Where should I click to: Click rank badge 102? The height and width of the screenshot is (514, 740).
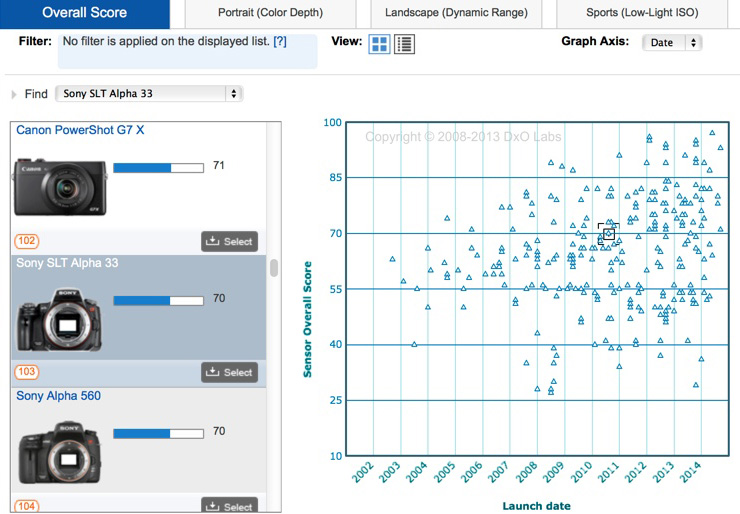click(26, 241)
